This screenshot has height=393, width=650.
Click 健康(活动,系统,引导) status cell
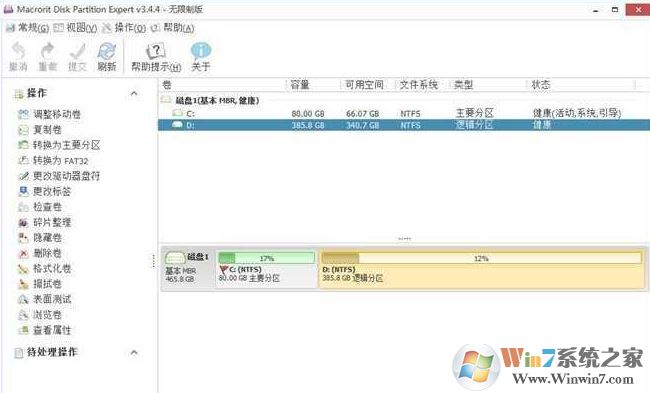tap(577, 113)
